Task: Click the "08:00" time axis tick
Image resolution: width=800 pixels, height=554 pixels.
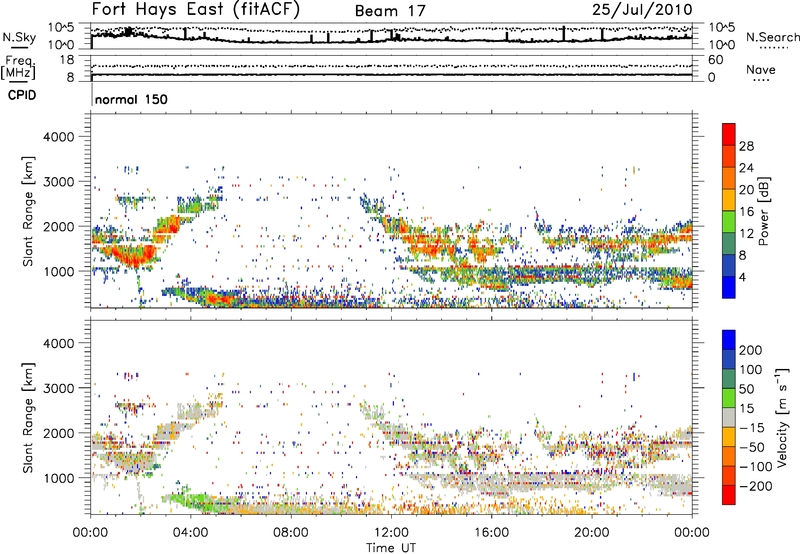Action: tap(291, 533)
